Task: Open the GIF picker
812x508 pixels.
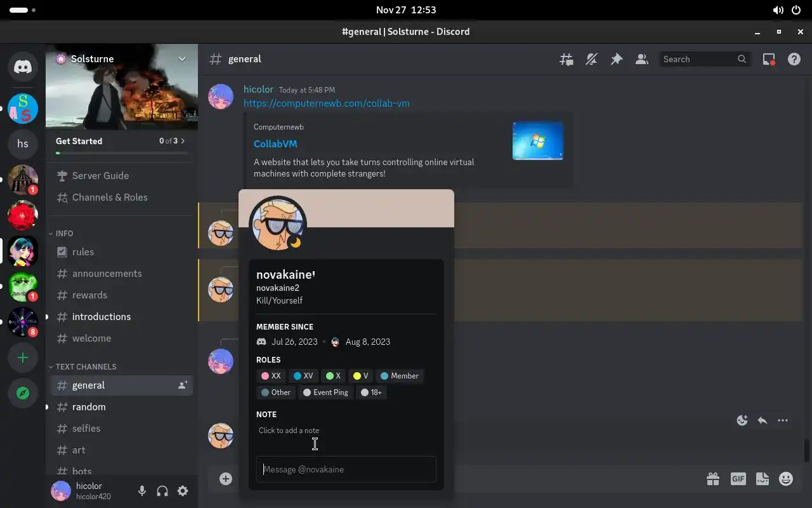Action: (738, 479)
